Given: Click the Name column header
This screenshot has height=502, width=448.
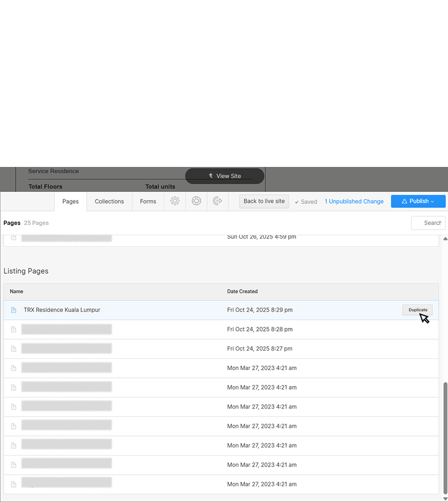Looking at the screenshot, I should 16,292.
